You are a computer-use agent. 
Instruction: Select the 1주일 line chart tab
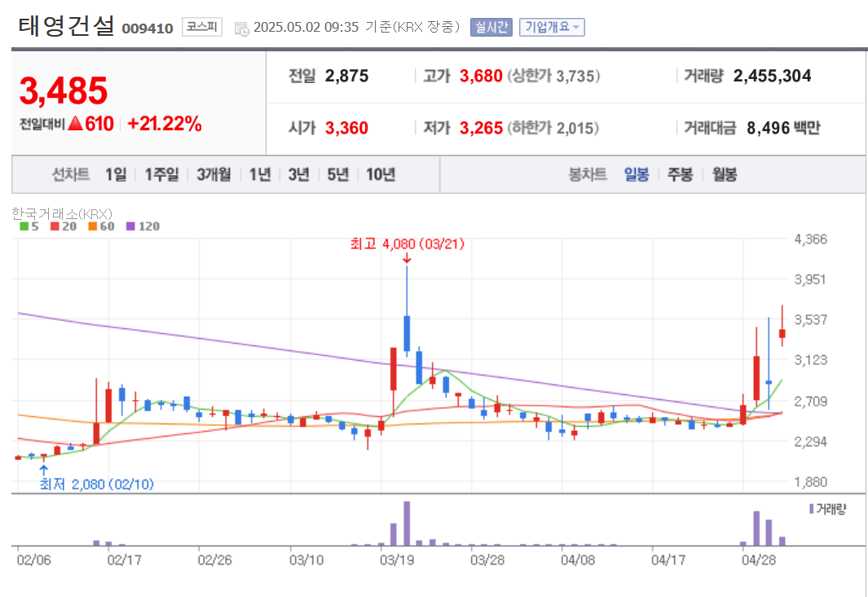point(161,175)
